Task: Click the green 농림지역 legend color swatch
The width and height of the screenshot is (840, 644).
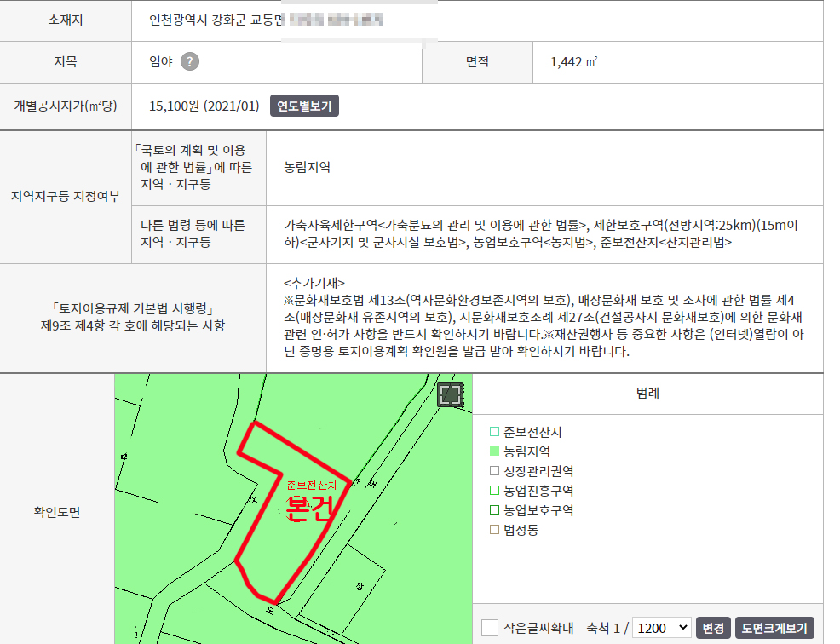Action: [494, 451]
